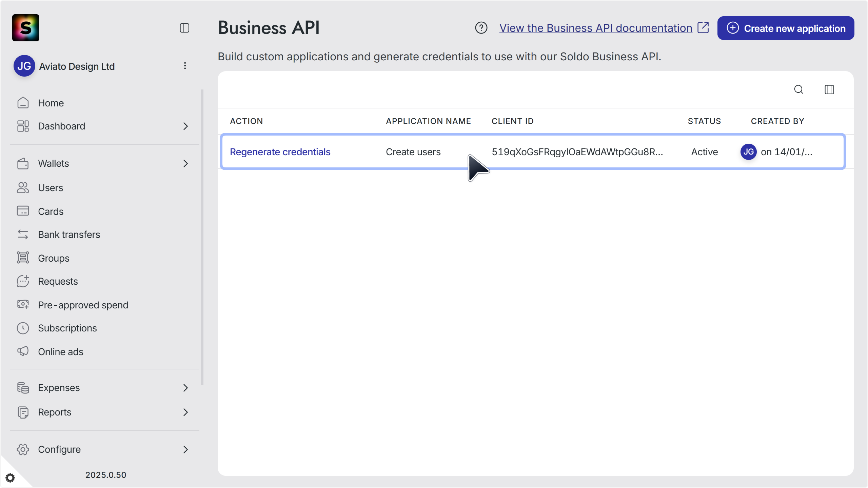This screenshot has width=868, height=488.
Task: Open the Cards menu item
Action: [x=51, y=211]
